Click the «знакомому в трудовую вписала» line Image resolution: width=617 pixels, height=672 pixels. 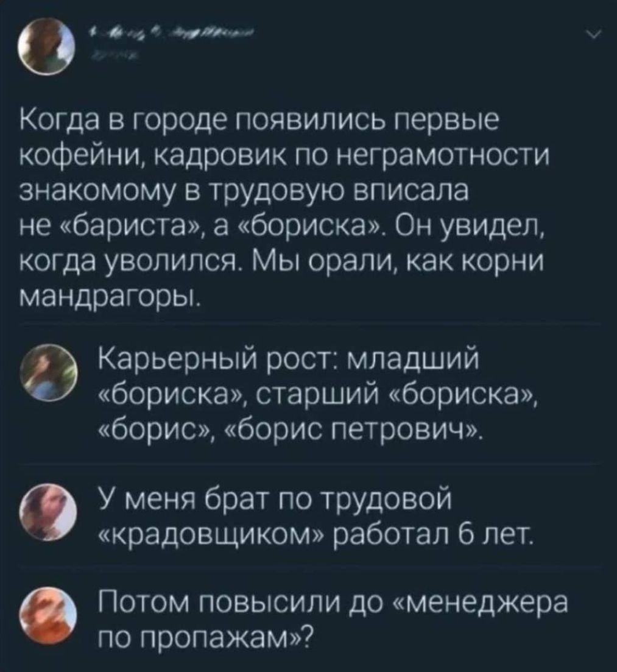point(244,191)
